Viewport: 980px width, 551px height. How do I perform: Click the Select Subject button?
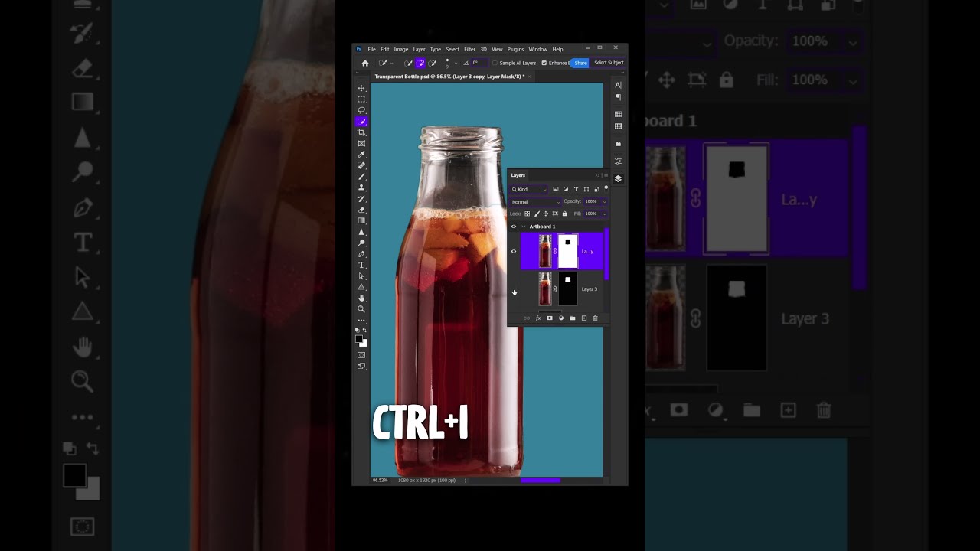(x=609, y=63)
